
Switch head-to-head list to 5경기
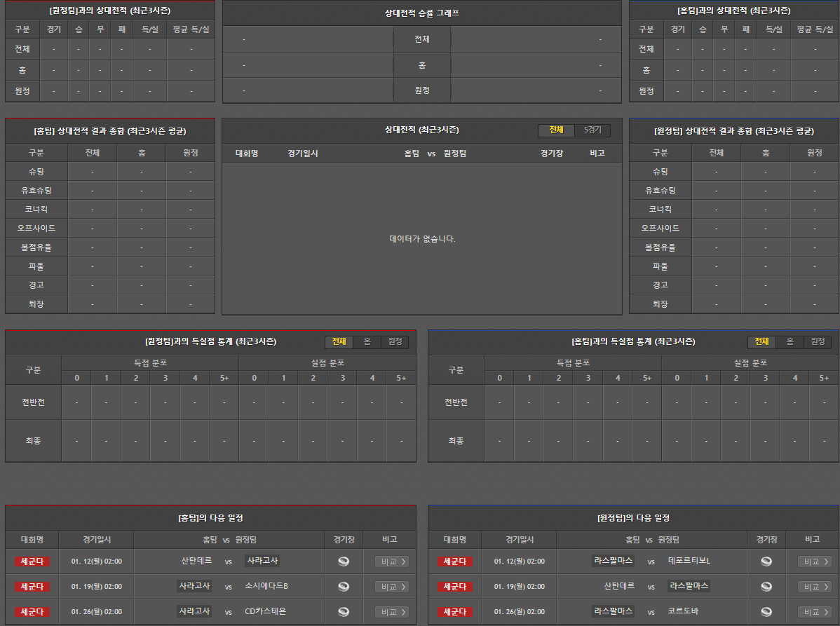click(592, 130)
